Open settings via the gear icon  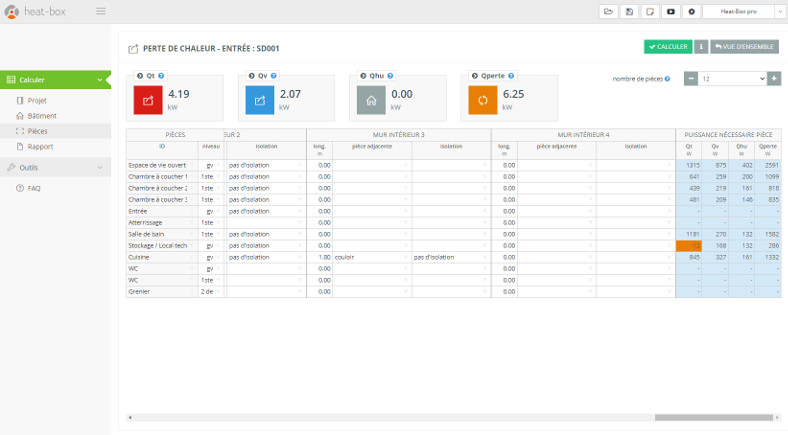click(692, 11)
